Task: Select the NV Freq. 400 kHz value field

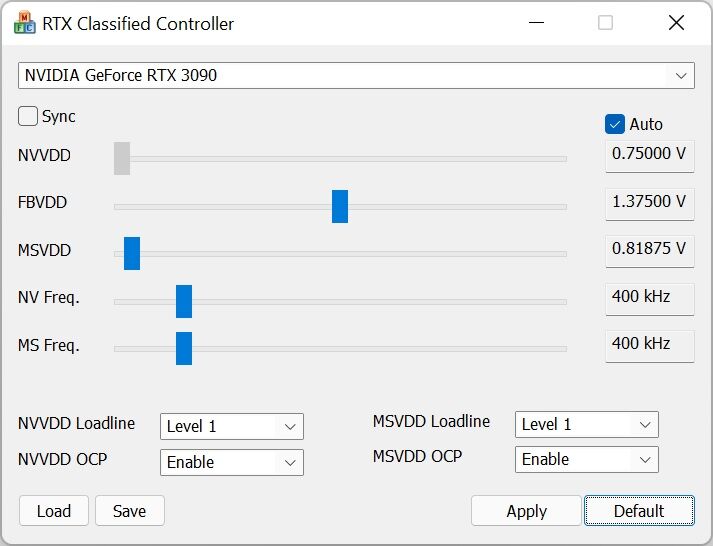Action: (x=649, y=299)
